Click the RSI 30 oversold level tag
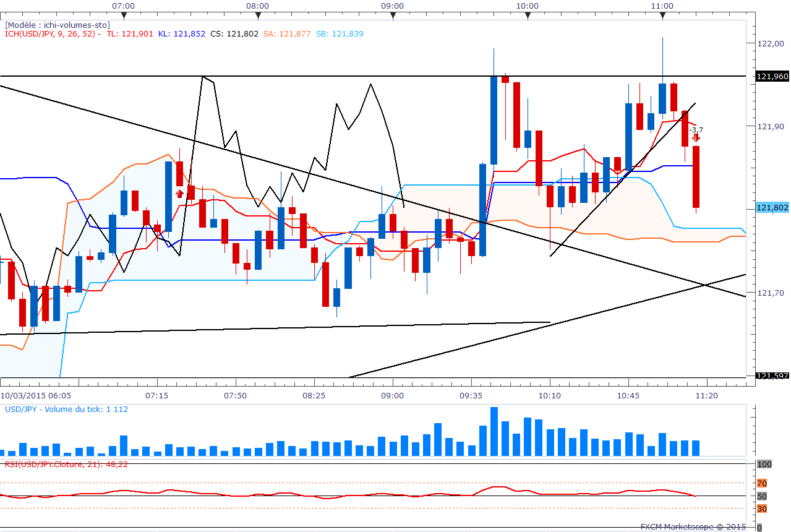This screenshot has width=791, height=532. coord(762,508)
